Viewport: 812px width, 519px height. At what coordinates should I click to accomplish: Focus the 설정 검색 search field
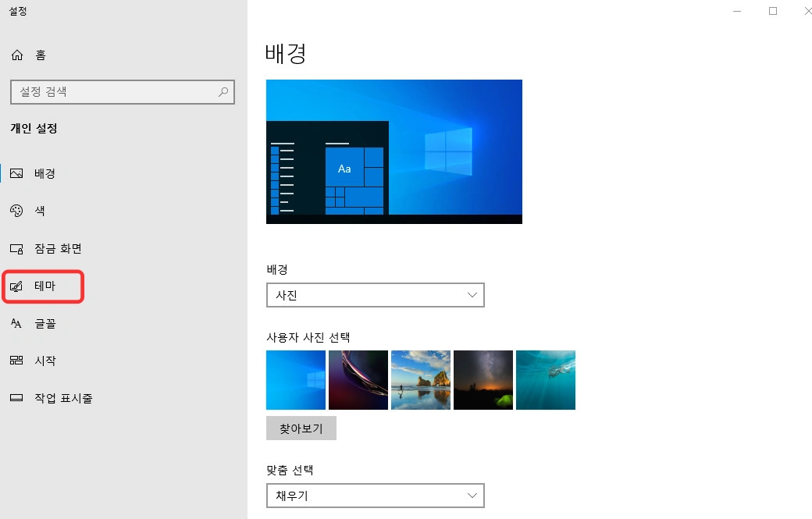click(x=123, y=92)
